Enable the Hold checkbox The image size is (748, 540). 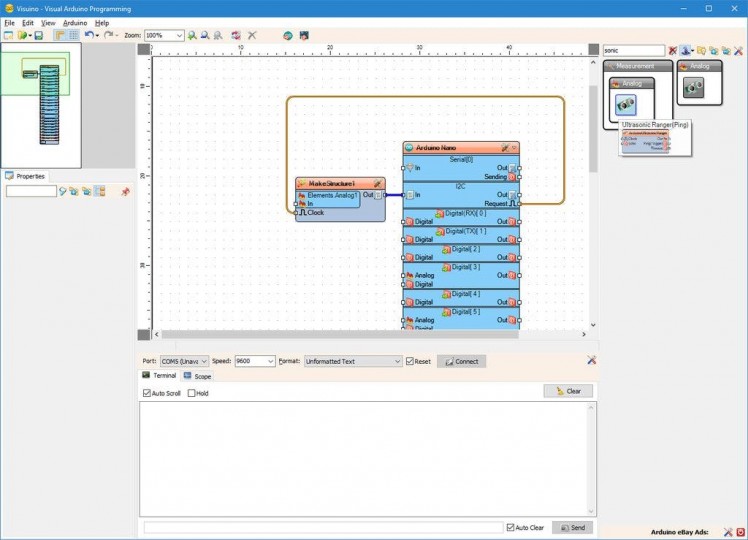click(x=192, y=393)
